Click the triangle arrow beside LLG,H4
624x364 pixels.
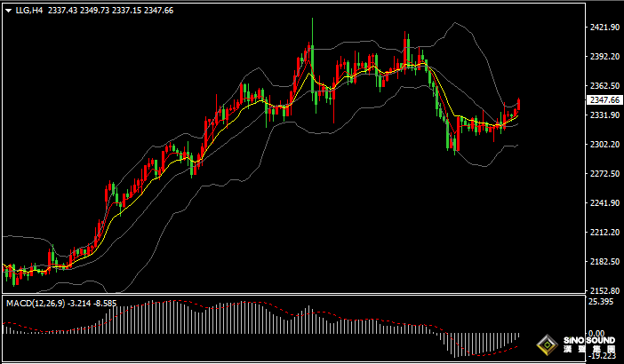coord(7,11)
